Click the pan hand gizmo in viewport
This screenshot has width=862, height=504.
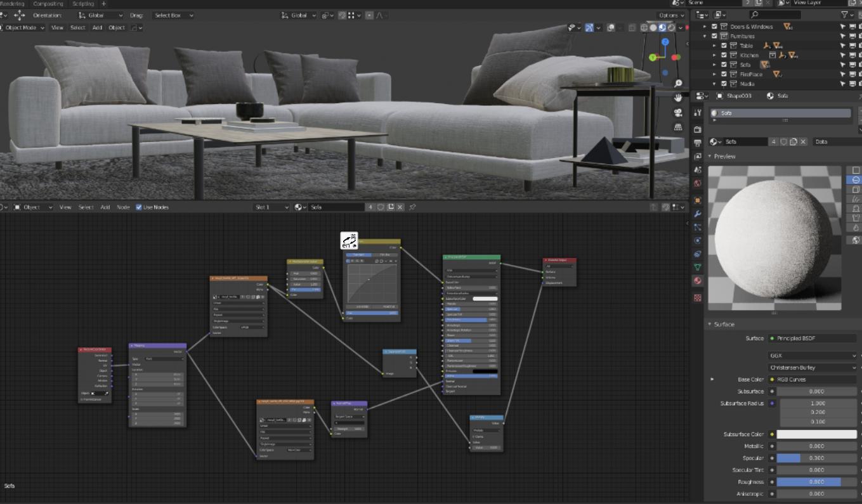[678, 98]
